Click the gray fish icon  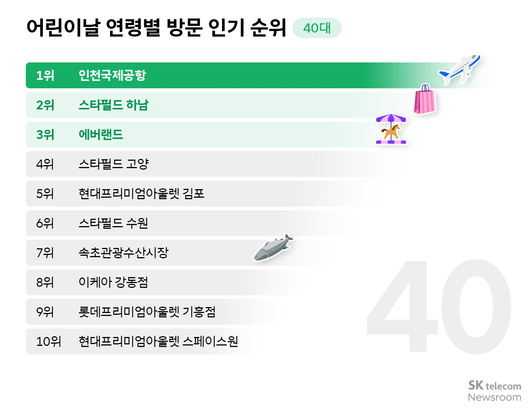tap(273, 248)
